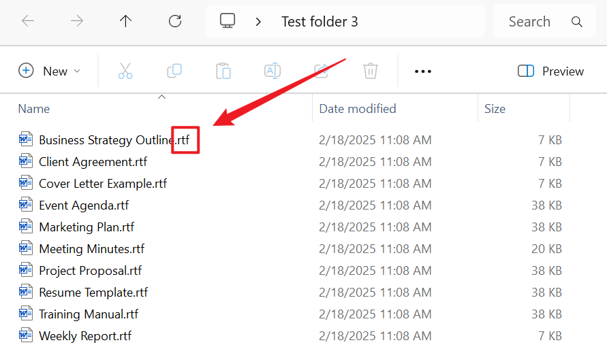The width and height of the screenshot is (607, 364).
Task: Open the See more ellipsis menu
Action: (x=423, y=71)
